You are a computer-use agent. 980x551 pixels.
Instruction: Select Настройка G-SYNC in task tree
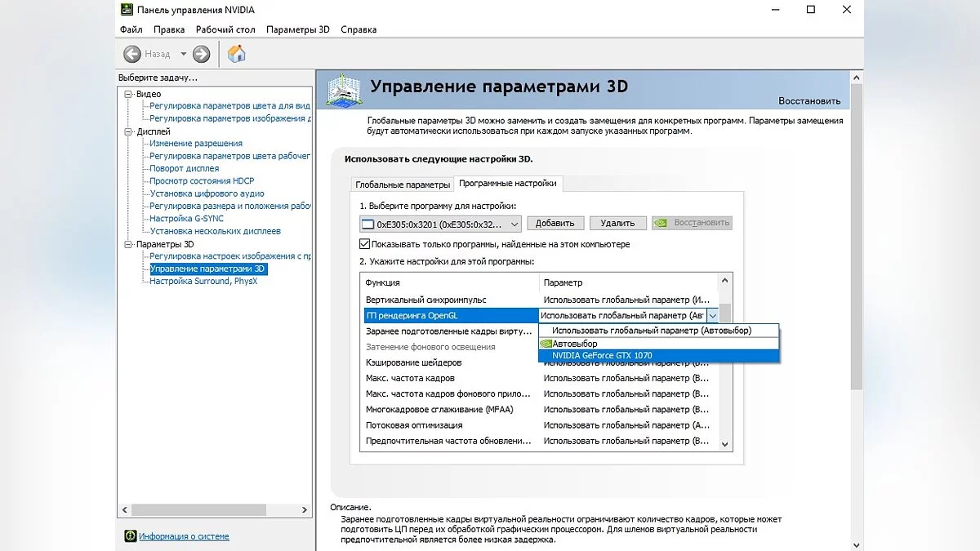pos(186,219)
